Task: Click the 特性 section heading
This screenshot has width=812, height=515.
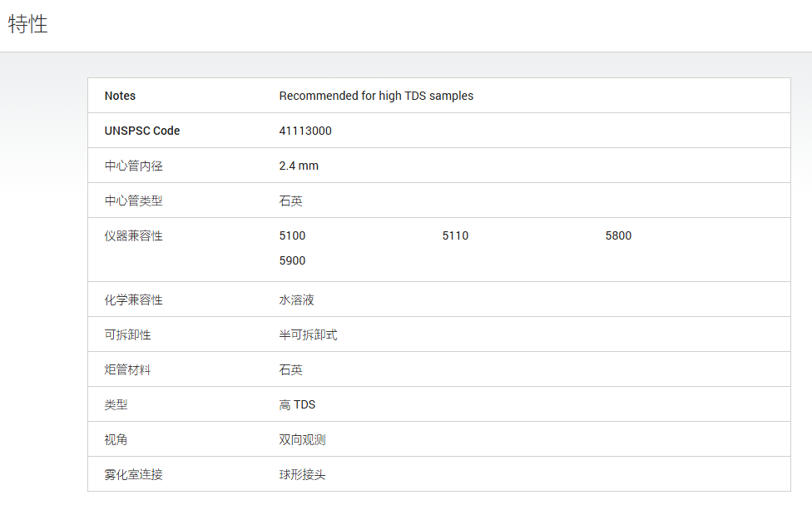Action: (x=28, y=24)
